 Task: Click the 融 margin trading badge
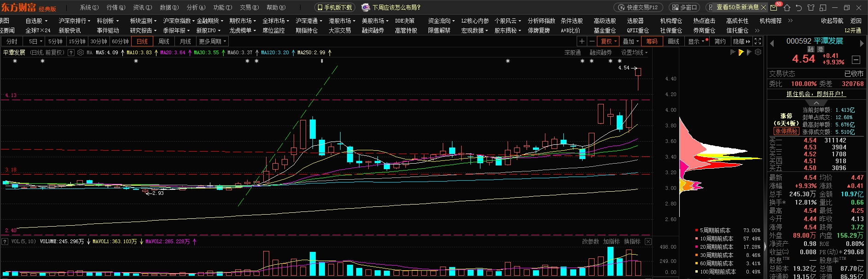810,49
